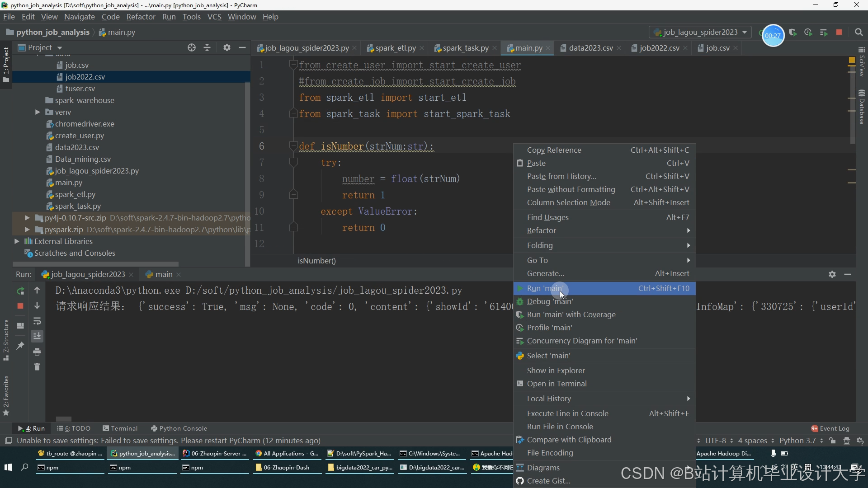Open Project panel gear settings
Screen dimensions: 868x488
tap(227, 47)
